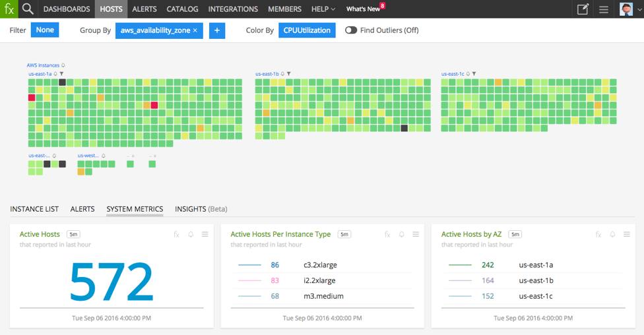
Task: Open the HELP dropdown menu
Action: click(x=323, y=9)
